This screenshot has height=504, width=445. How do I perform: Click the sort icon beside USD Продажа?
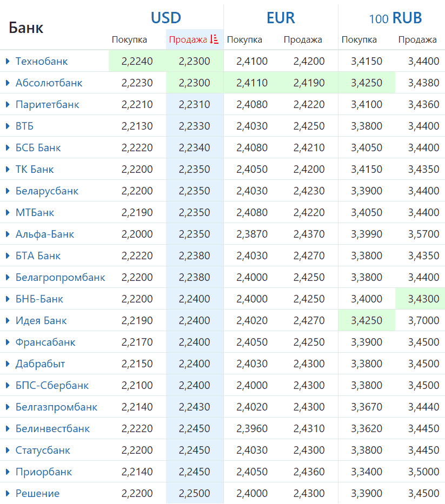[214, 39]
